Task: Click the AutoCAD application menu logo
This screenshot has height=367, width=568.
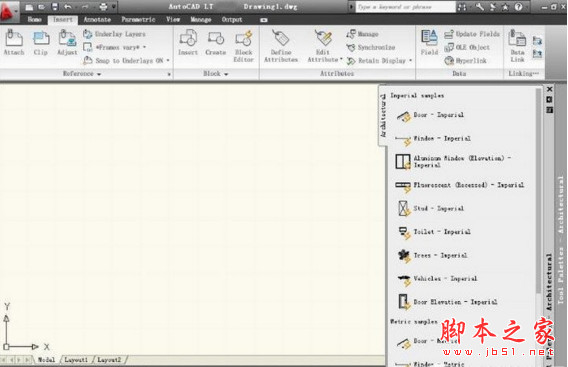Action: [8, 11]
